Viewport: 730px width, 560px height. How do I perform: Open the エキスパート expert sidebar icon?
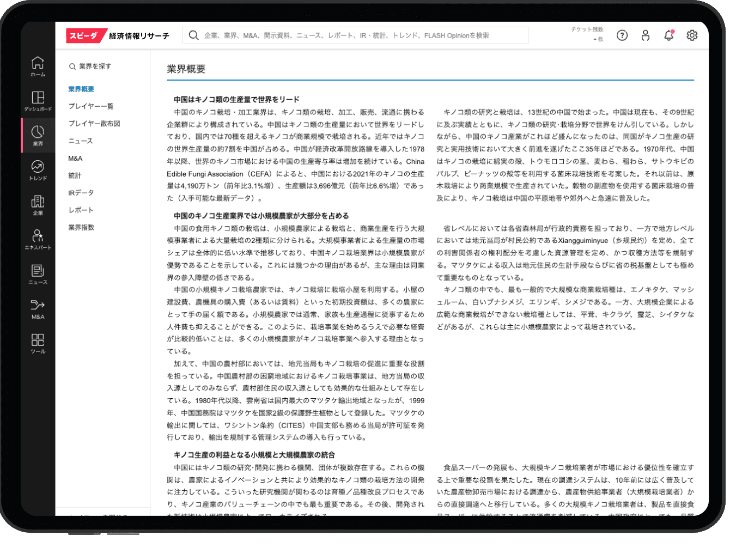coord(38,239)
